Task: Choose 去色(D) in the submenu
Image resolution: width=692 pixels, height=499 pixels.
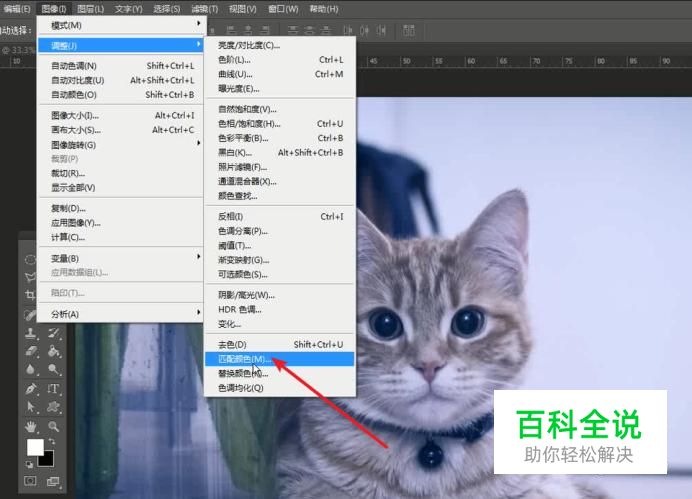Action: tap(280, 345)
